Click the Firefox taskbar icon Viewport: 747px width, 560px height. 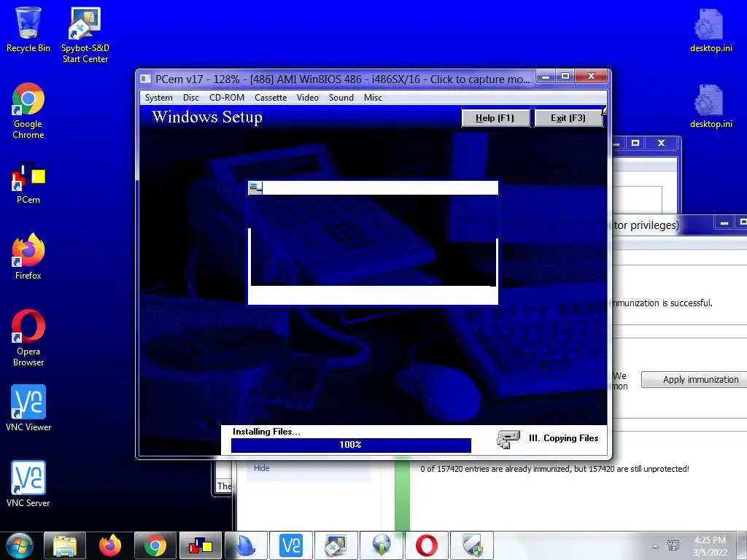[x=110, y=545]
